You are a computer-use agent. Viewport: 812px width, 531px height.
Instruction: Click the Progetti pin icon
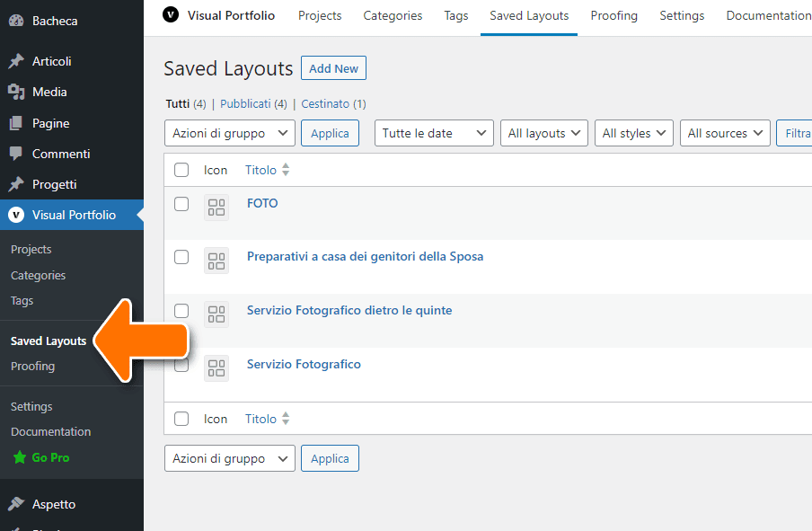(x=16, y=184)
